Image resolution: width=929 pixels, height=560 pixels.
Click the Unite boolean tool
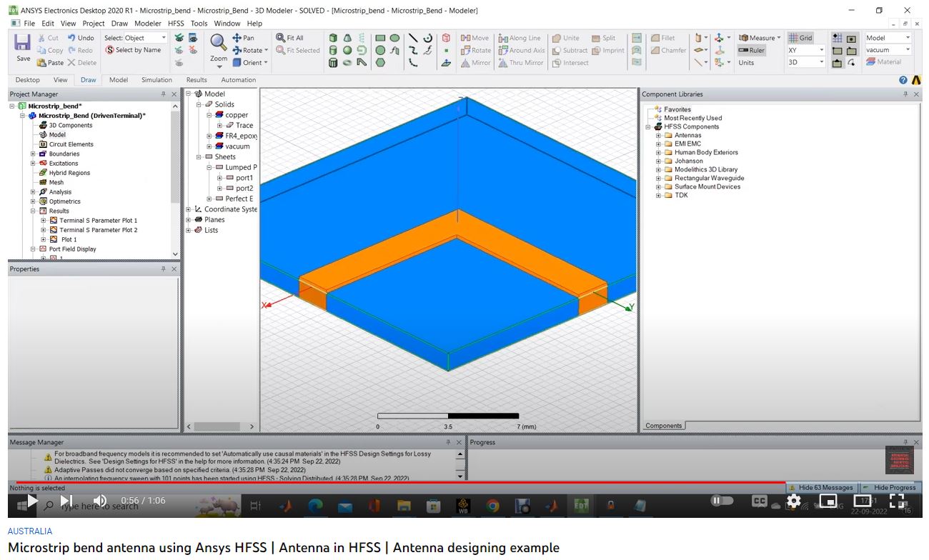coord(565,38)
